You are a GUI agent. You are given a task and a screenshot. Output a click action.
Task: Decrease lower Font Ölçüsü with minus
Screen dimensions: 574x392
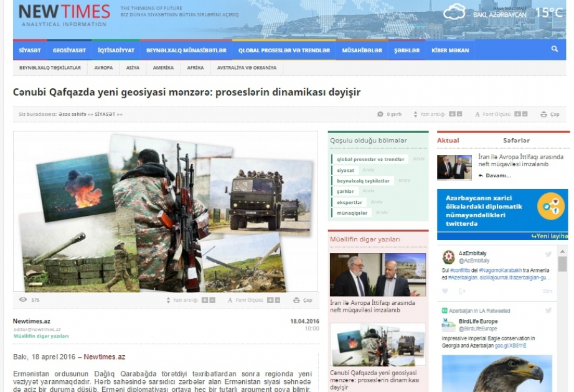[278, 300]
